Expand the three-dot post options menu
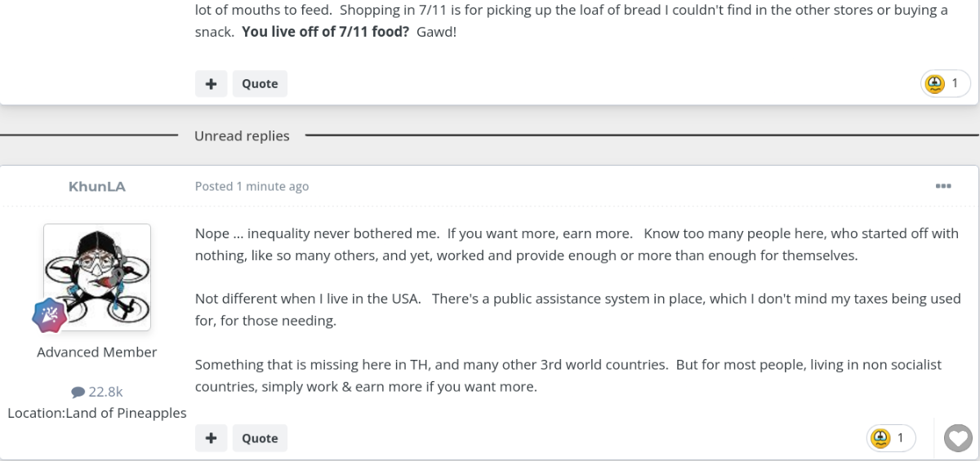The image size is (980, 461). tap(943, 186)
